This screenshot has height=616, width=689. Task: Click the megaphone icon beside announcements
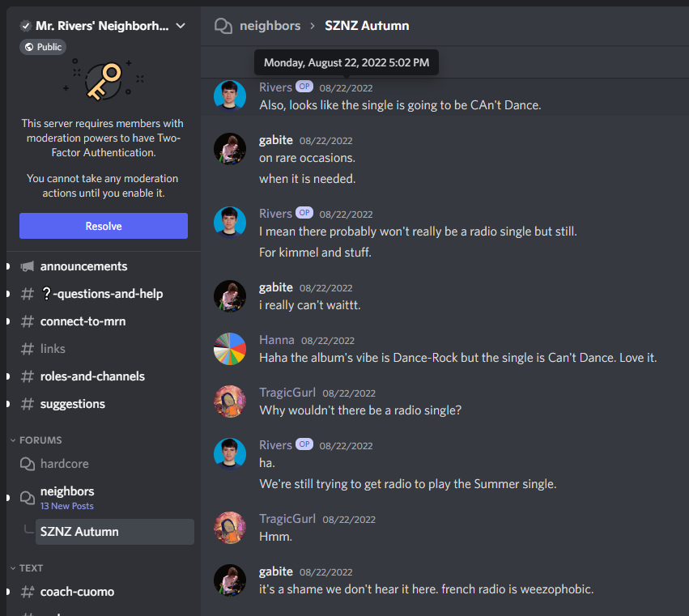28,266
